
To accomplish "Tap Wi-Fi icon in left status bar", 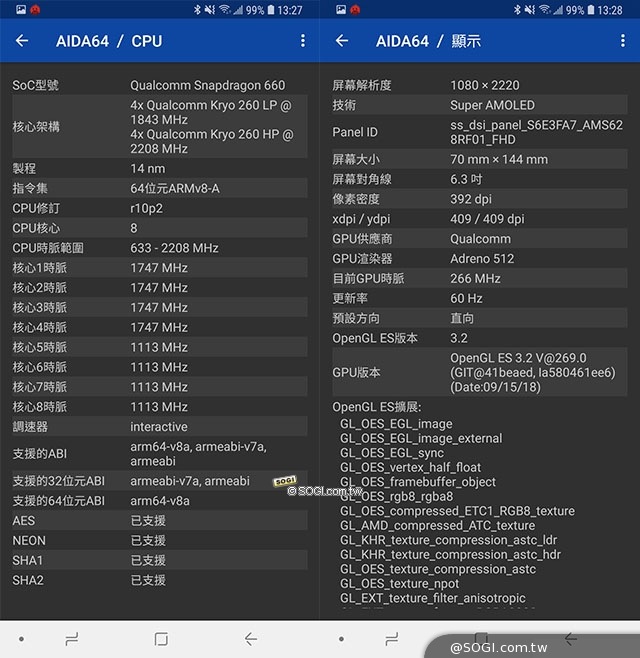I will [x=225, y=9].
